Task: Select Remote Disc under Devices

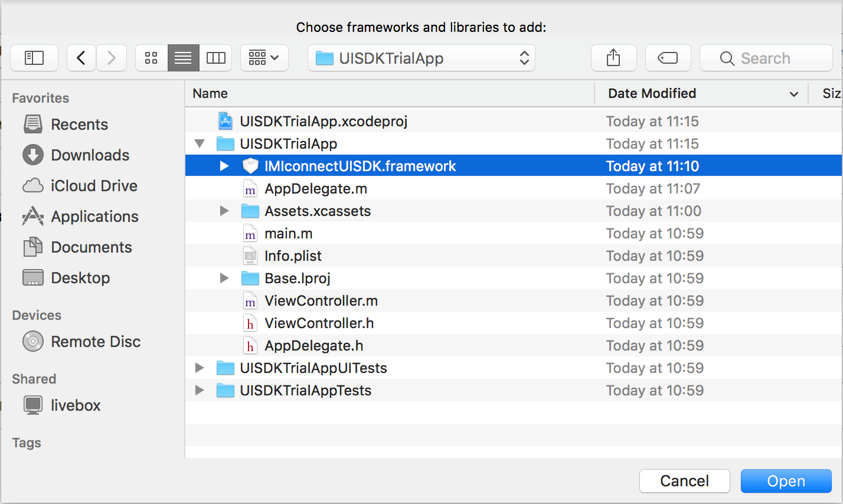Action: point(81,342)
